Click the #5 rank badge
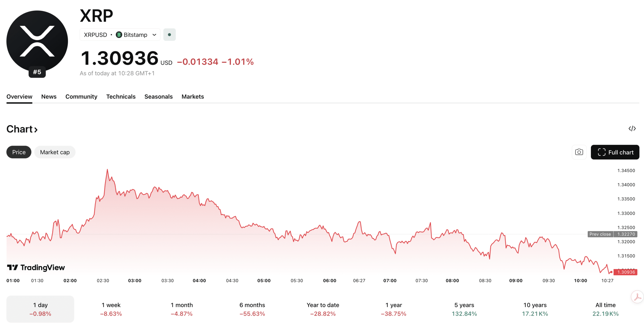Image resolution: width=644 pixels, height=324 pixels. tap(37, 72)
